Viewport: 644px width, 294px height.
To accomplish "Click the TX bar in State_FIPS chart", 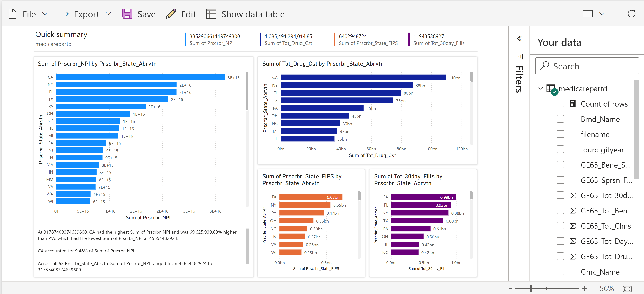I will [311, 197].
